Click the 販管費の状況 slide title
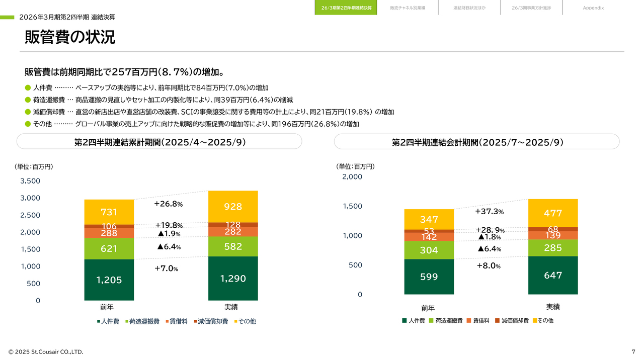Image resolution: width=644 pixels, height=362 pixels. [x=70, y=37]
